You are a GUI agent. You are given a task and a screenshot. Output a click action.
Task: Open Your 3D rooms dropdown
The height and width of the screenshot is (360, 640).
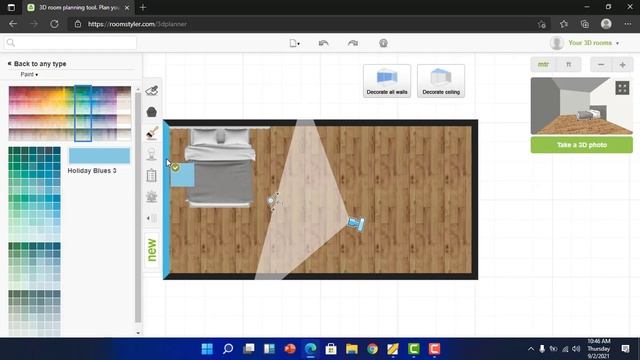click(x=593, y=43)
